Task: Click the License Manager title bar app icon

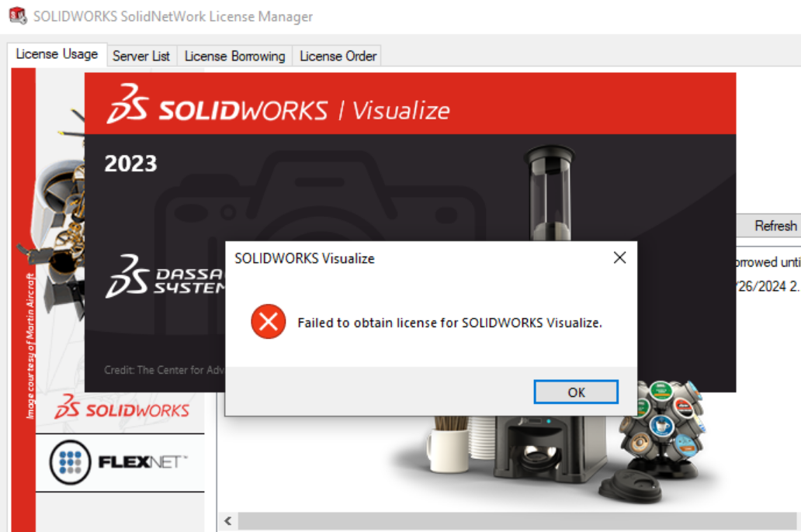Action: point(18,16)
